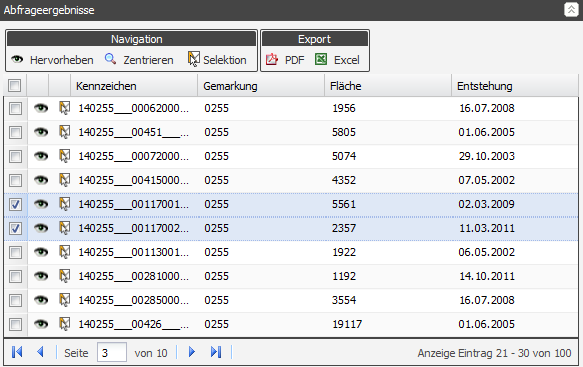Viewport: 583px width, 367px height.
Task: Click selection icon in Fläche 5805 row
Action: tap(64, 132)
